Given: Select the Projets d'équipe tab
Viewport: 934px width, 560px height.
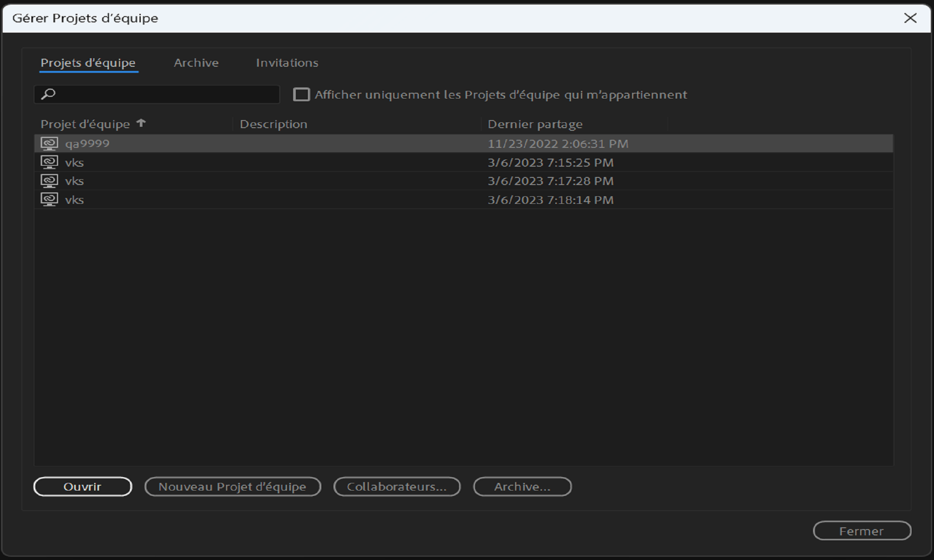Looking at the screenshot, I should [x=88, y=63].
